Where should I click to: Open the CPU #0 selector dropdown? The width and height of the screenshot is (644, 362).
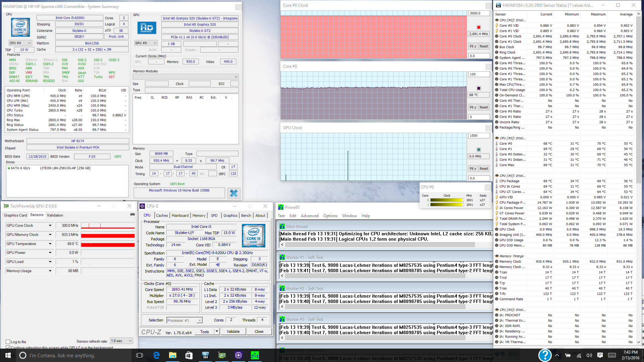(20, 43)
